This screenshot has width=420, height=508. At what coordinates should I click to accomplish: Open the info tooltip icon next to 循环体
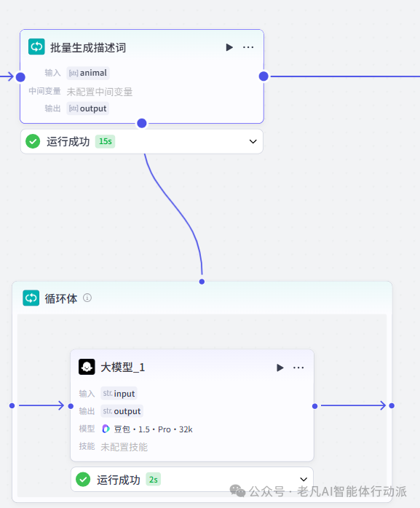coord(87,298)
